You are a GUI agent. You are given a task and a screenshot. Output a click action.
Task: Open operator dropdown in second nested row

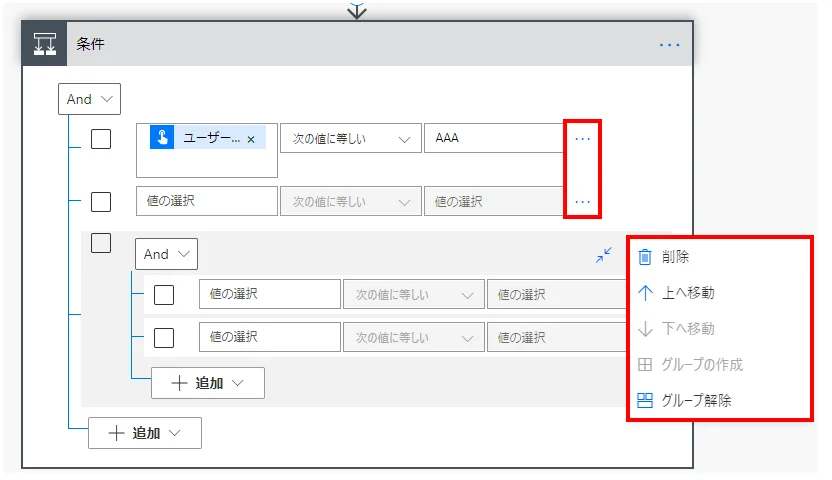(413, 337)
